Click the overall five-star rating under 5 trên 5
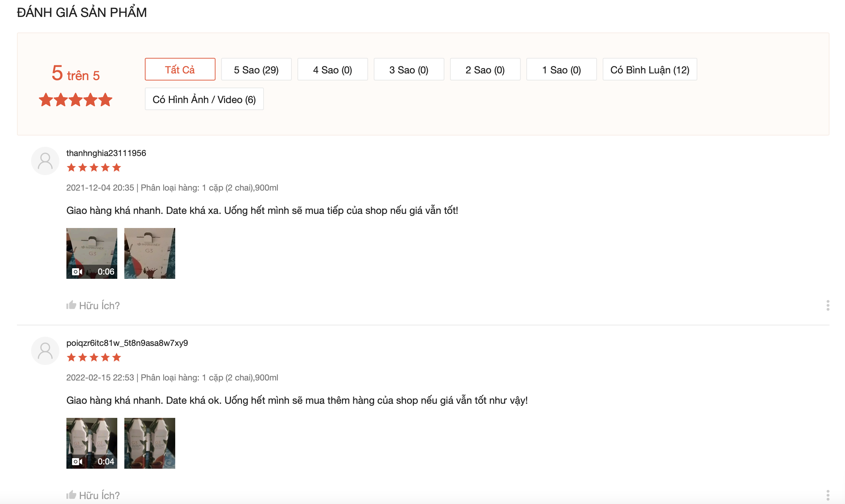 pyautogui.click(x=76, y=100)
